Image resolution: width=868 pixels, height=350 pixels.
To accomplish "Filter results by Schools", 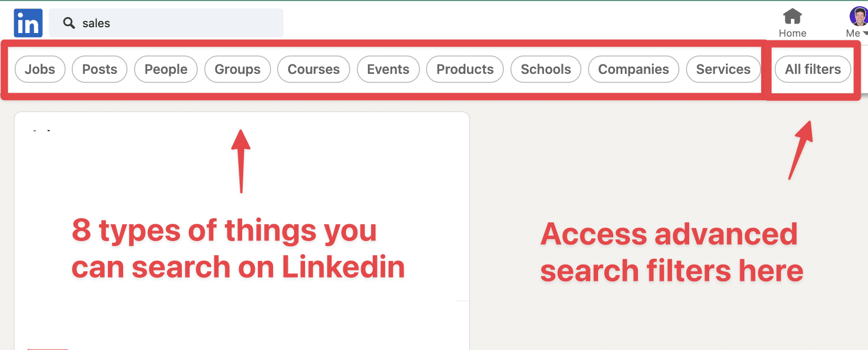I will [x=545, y=69].
